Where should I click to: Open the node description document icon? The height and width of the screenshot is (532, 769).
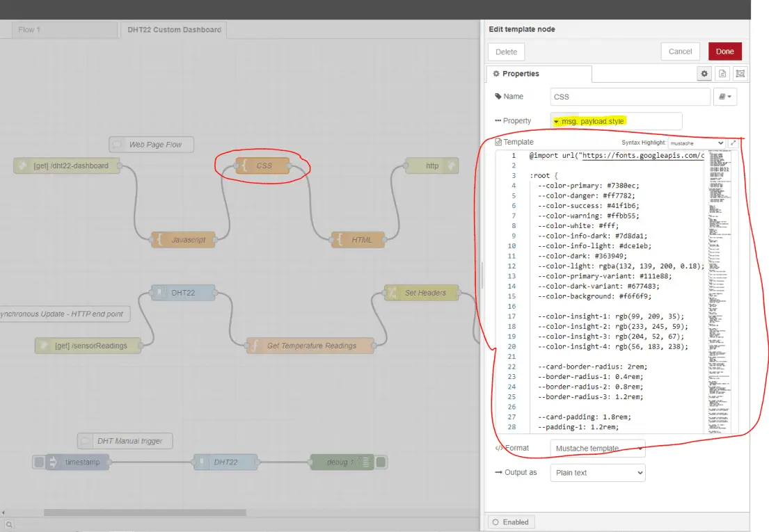click(x=722, y=74)
